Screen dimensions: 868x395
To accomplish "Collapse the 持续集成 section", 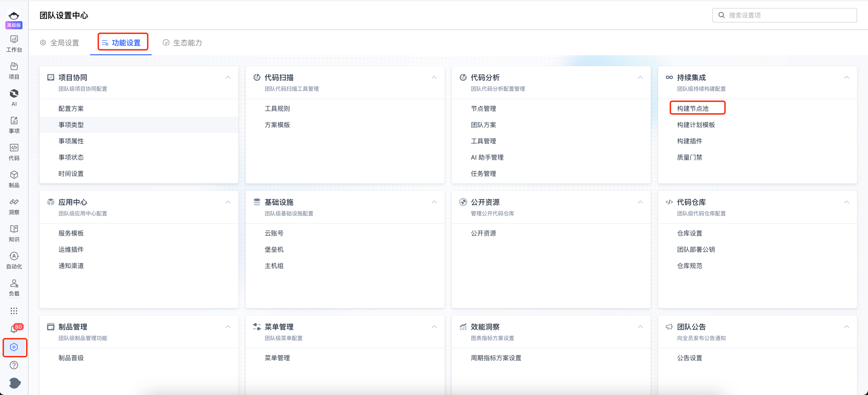I will click(846, 78).
